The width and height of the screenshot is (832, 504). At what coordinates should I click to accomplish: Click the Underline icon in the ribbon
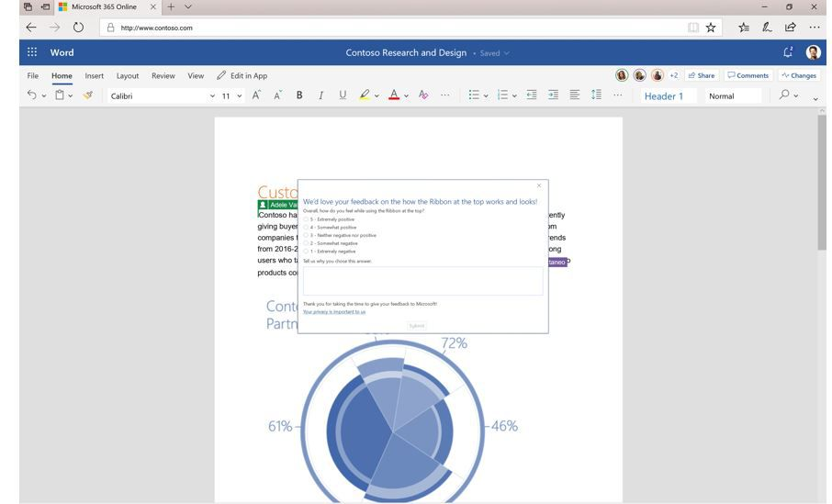point(343,95)
